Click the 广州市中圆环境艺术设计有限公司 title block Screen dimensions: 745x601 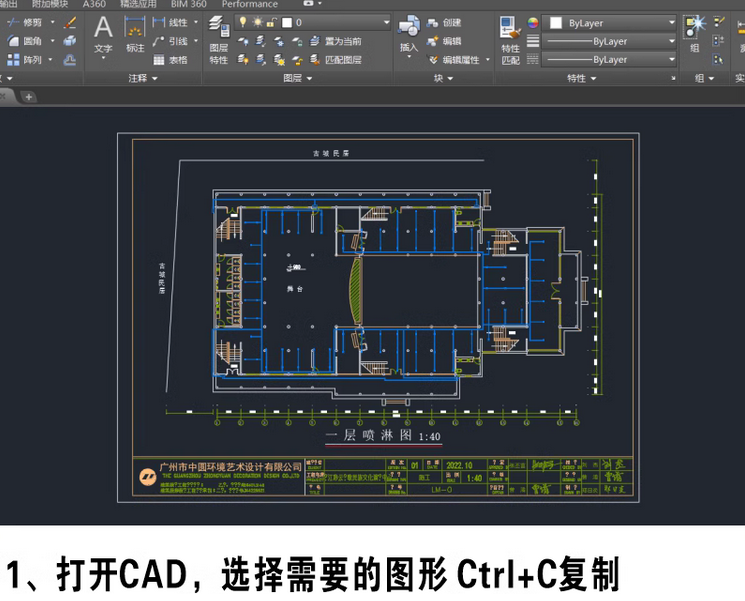pyautogui.click(x=230, y=467)
